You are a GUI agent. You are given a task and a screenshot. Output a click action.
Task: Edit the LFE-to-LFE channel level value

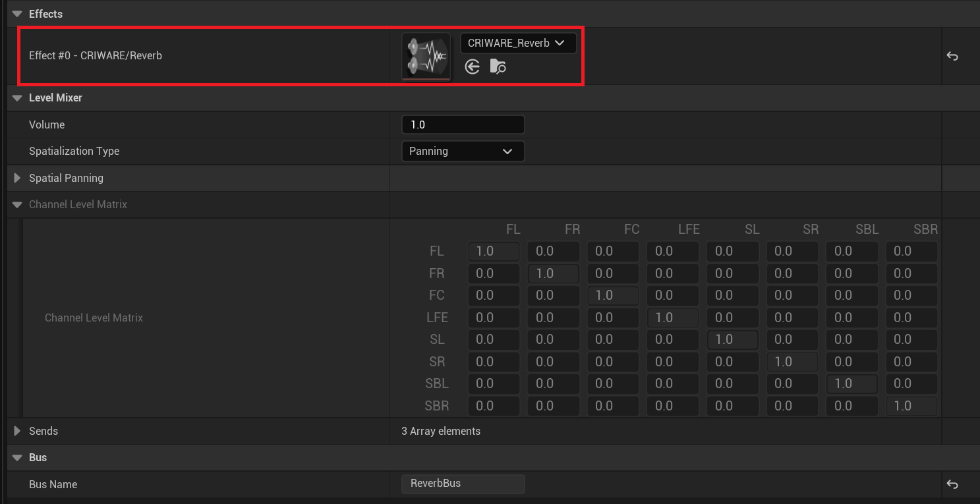click(672, 318)
